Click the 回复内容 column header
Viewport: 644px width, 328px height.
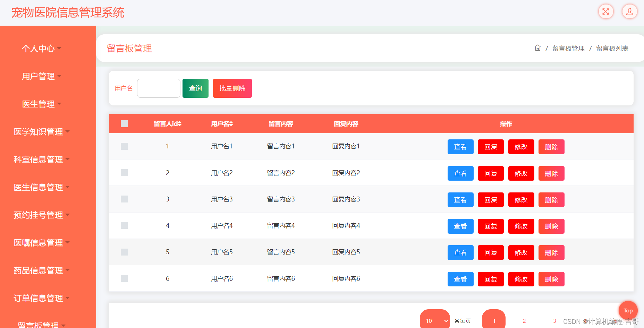click(x=346, y=124)
